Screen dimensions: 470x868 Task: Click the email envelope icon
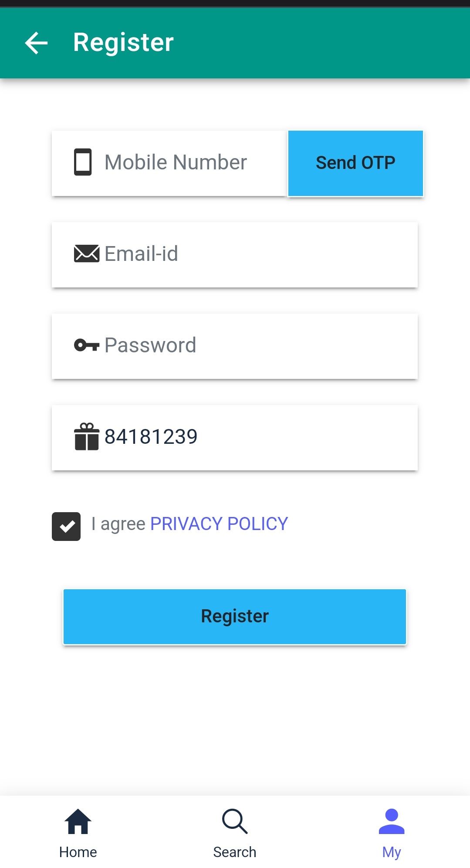86,253
